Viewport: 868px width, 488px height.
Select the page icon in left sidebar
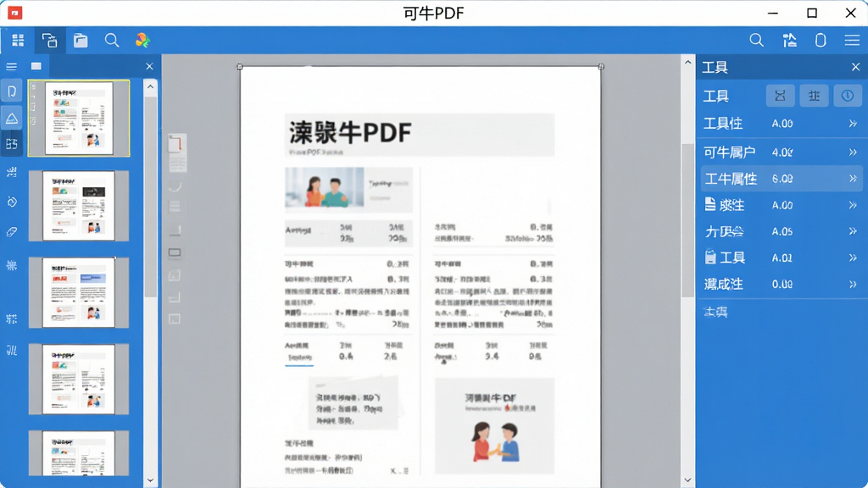point(12,91)
